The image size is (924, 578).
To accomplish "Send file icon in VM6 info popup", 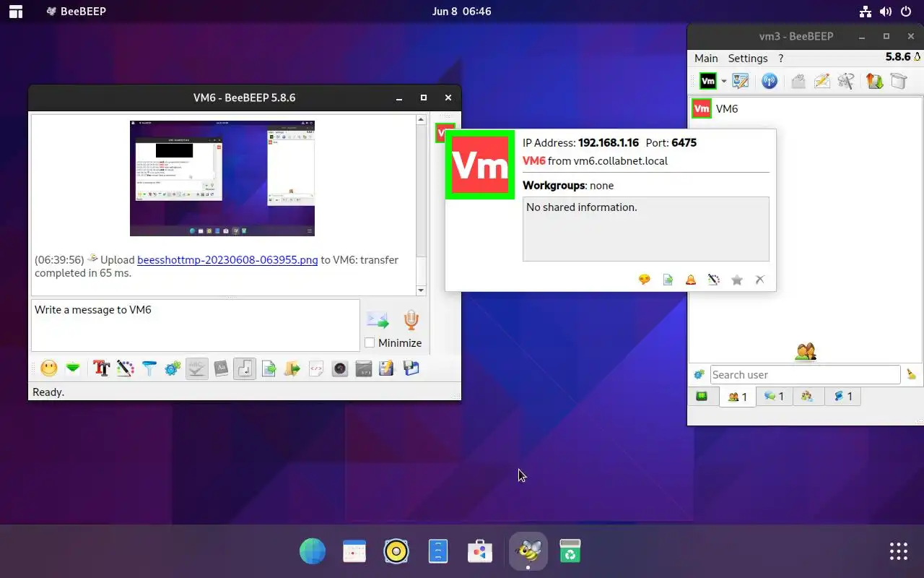I will [668, 280].
